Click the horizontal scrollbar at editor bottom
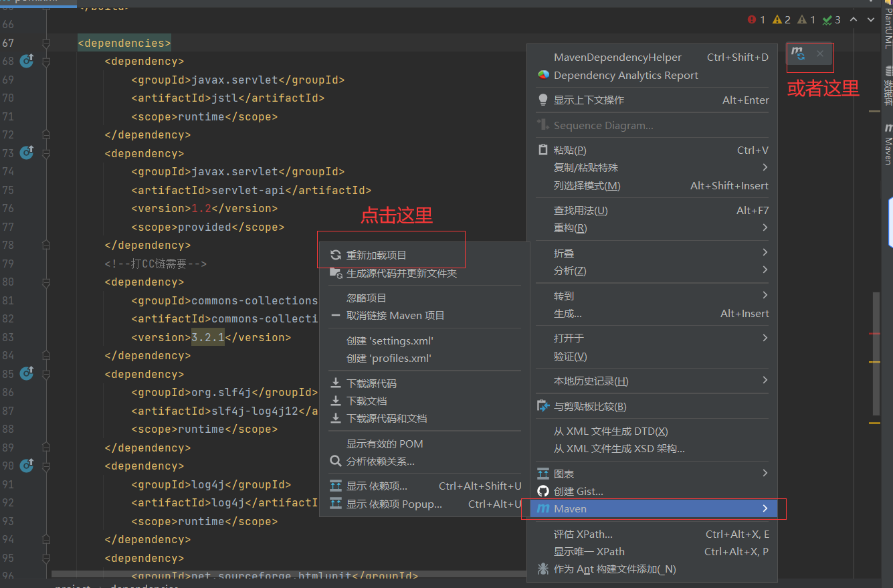This screenshot has height=588, width=893. tap(288, 574)
